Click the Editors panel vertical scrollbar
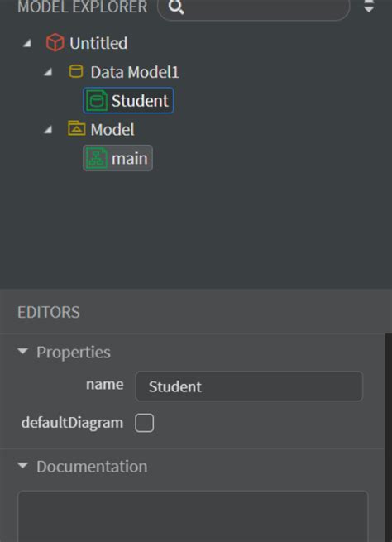The width and height of the screenshot is (392, 542). pos(388,438)
